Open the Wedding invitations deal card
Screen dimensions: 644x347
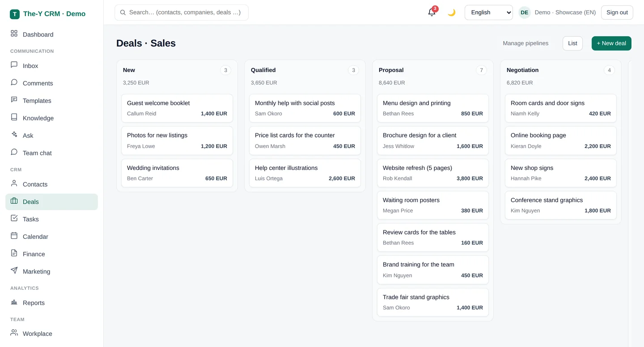177,173
